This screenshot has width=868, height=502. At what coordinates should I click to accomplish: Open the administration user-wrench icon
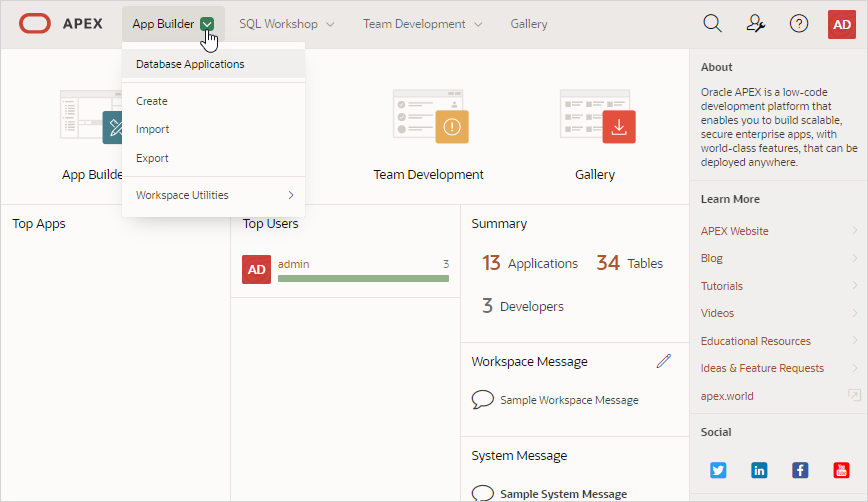[x=755, y=23]
